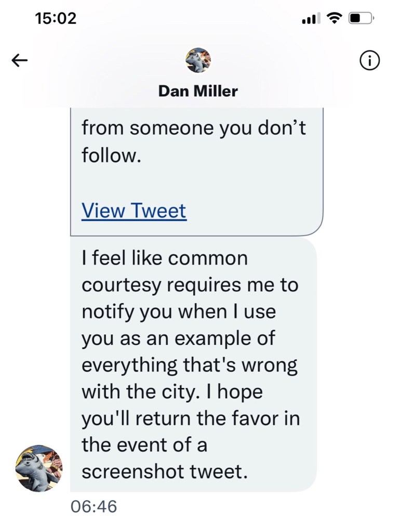Screen dimensions: 400x532
Task: Tap the cellular signal bars icon
Action: [x=311, y=19]
